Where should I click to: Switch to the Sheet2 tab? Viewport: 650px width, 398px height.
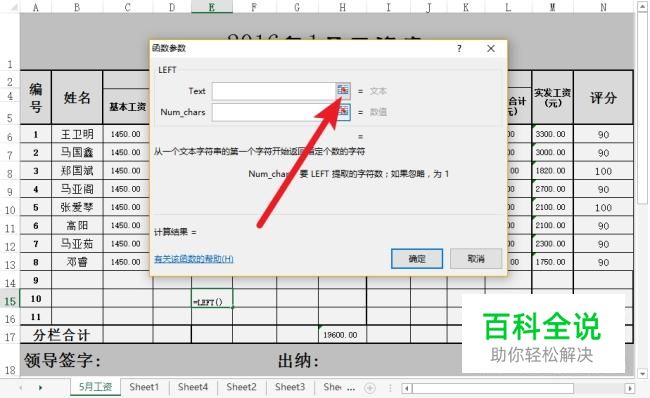[x=241, y=387]
